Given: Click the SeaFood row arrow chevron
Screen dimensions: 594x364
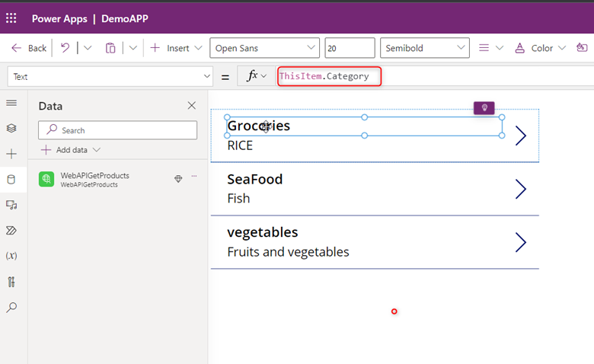Looking at the screenshot, I should pos(521,189).
